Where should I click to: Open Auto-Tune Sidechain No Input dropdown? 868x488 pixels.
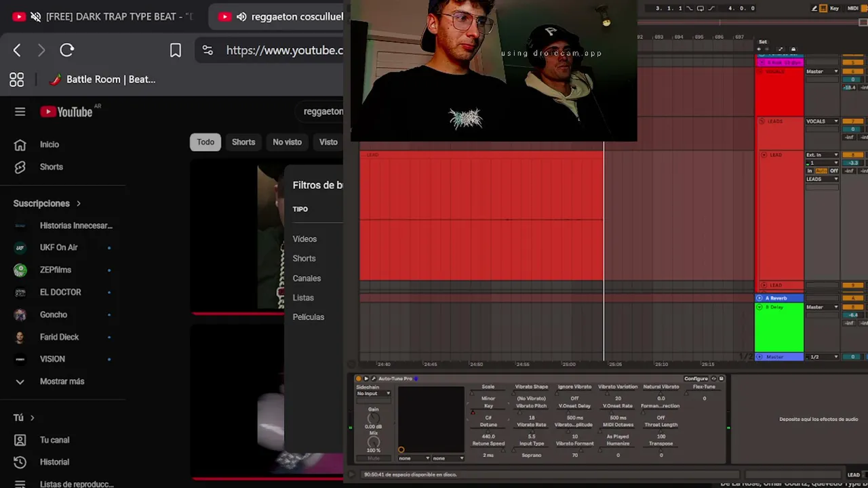pyautogui.click(x=374, y=394)
